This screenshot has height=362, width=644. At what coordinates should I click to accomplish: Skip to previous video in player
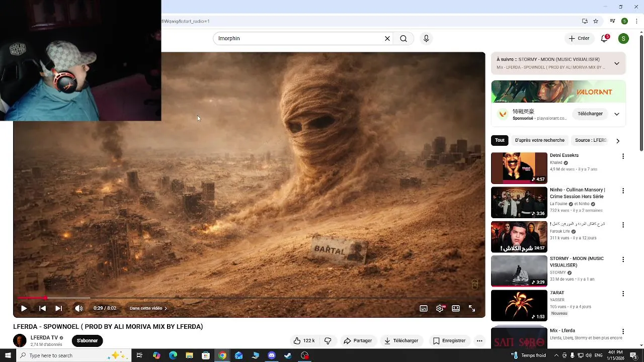click(42, 308)
